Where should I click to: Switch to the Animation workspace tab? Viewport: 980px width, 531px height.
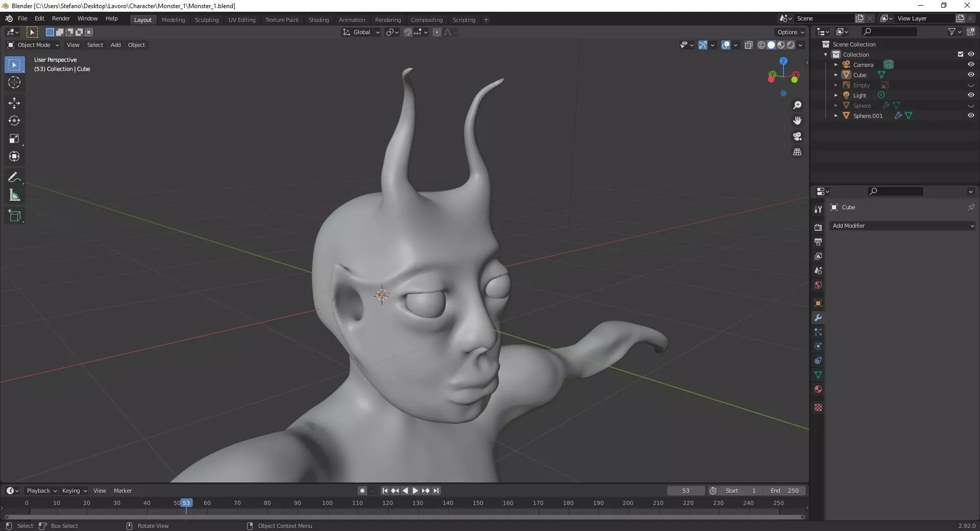(352, 20)
